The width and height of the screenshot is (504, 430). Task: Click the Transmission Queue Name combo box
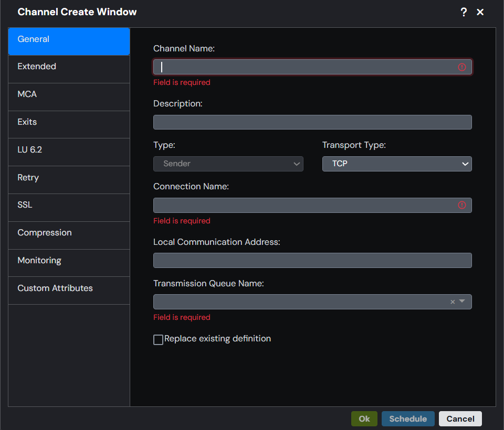(x=312, y=302)
